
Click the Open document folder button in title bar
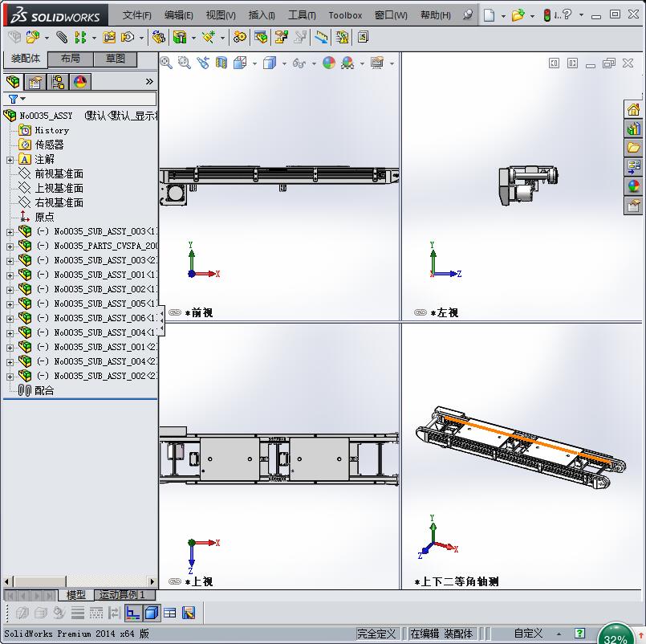pyautogui.click(x=518, y=15)
